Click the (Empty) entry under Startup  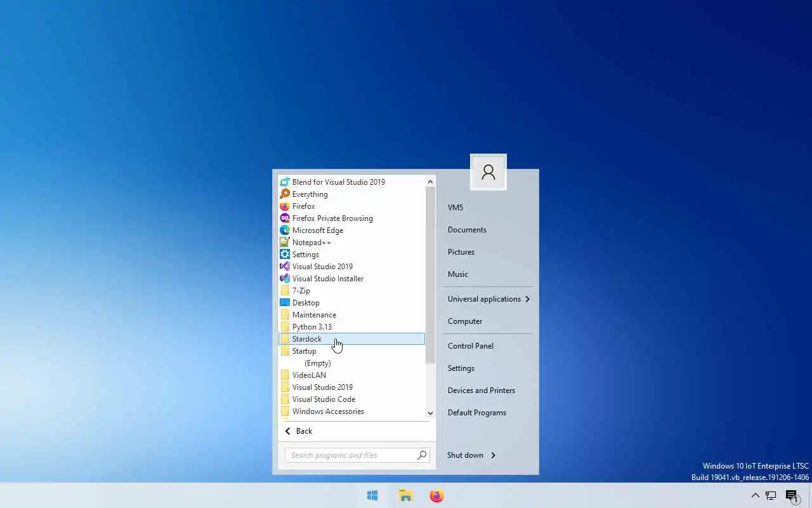click(x=318, y=363)
